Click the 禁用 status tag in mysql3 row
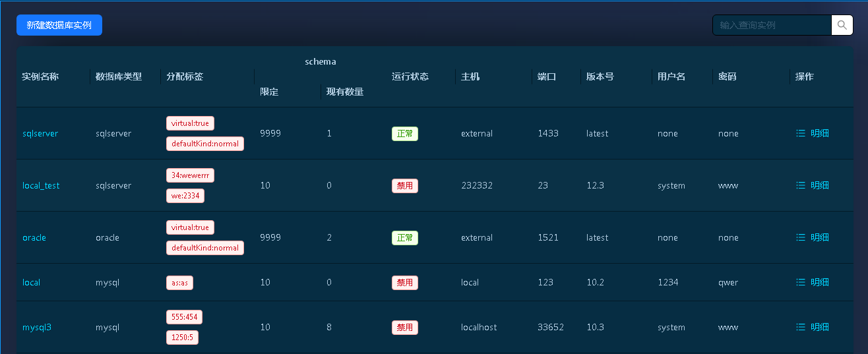This screenshot has width=868, height=354. pos(405,327)
